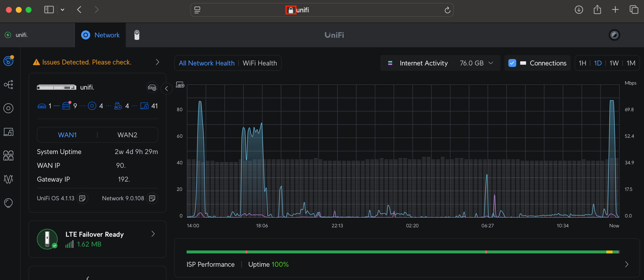Open the Topology icon in the sidebar
644x280 pixels.
point(8,85)
